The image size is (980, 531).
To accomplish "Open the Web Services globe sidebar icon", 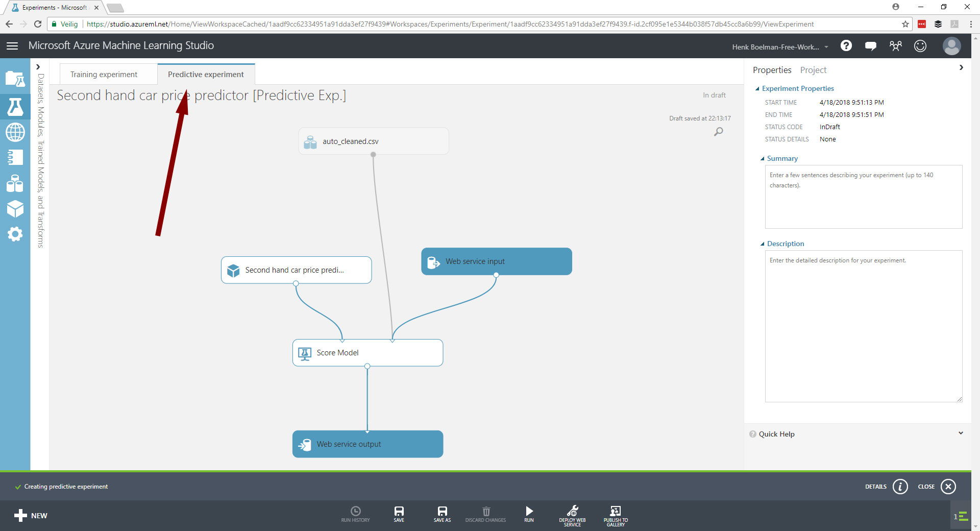I will pos(15,132).
